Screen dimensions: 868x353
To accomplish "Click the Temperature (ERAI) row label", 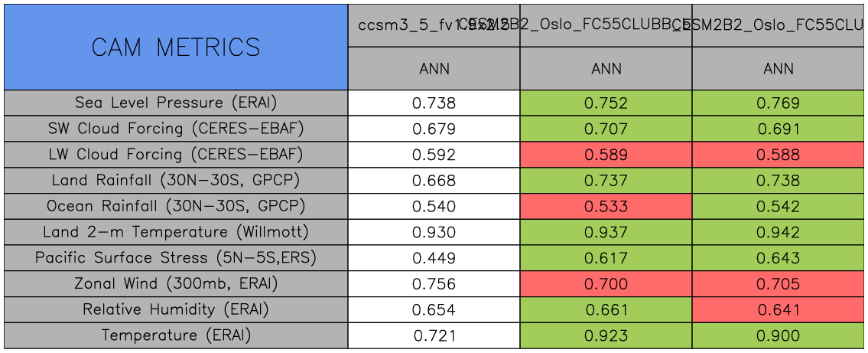I will click(x=176, y=335).
